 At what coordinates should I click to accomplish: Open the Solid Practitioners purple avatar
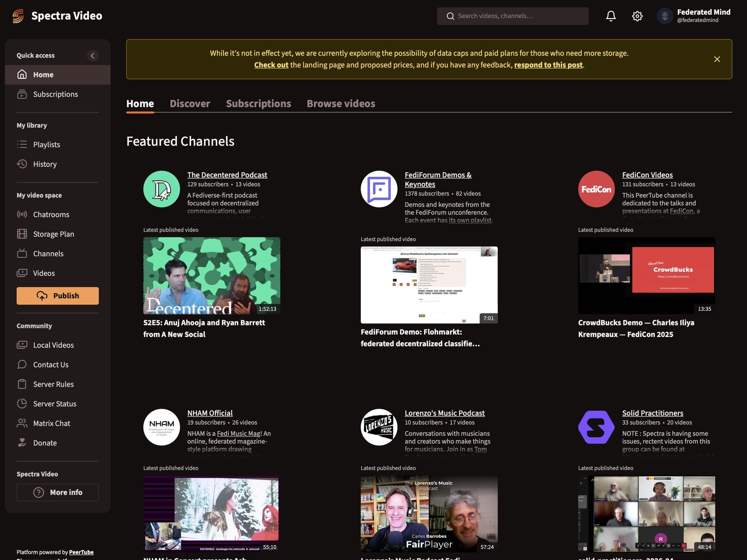pos(596,427)
